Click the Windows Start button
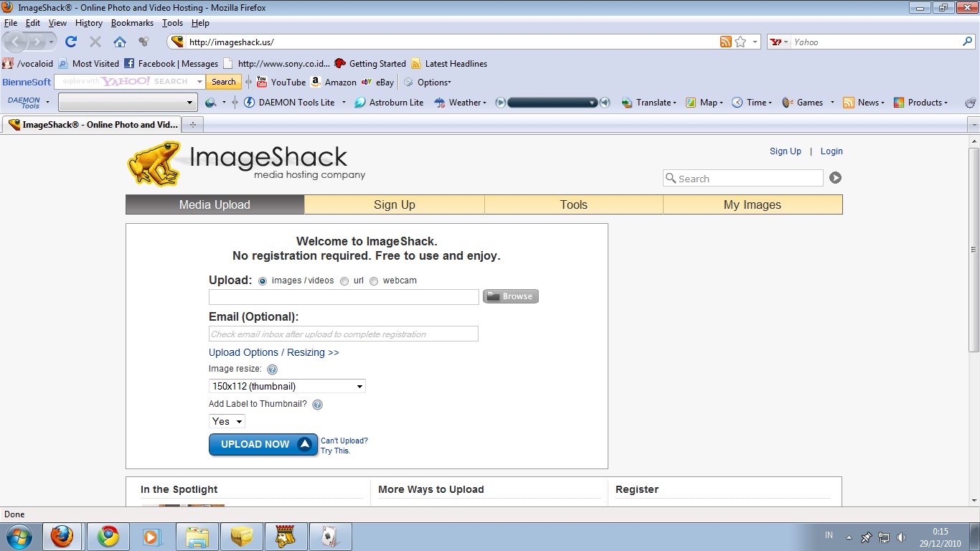The image size is (980, 551). pos(19,536)
